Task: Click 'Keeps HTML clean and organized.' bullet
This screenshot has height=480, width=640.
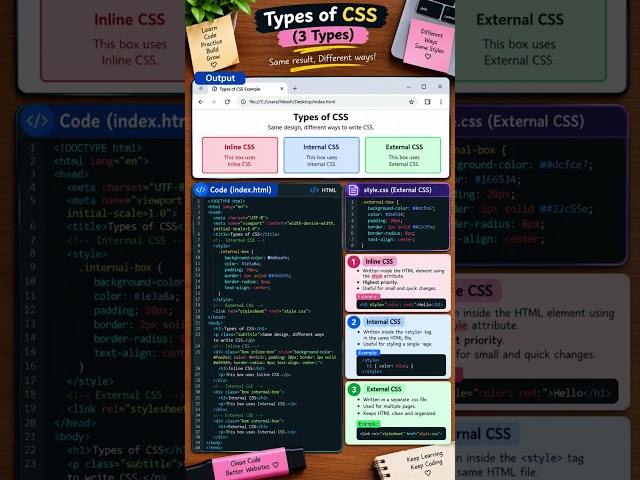Action: coord(399,413)
